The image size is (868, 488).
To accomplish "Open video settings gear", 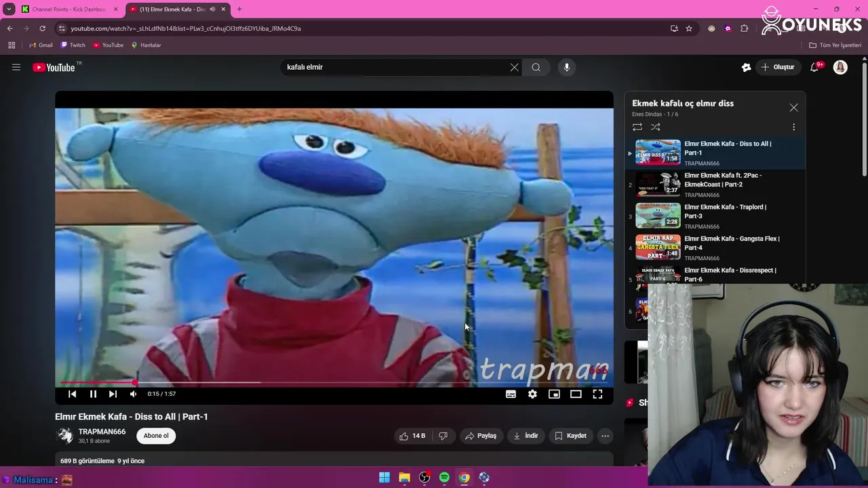I will [x=532, y=394].
